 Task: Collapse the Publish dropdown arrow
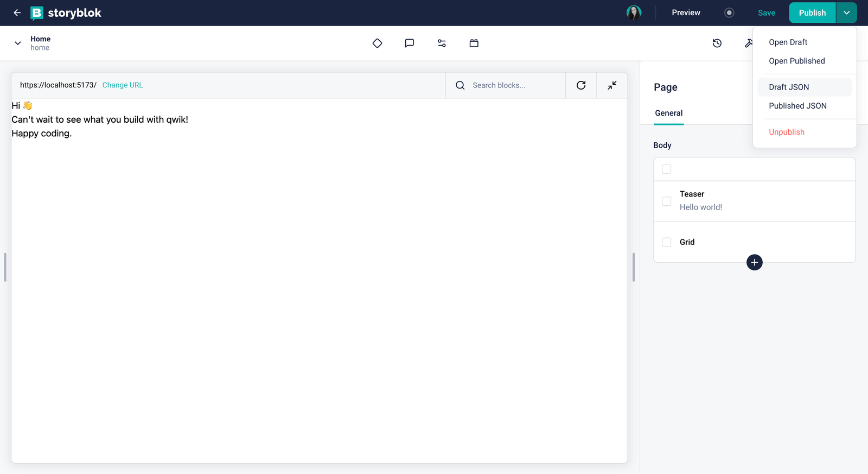click(846, 12)
